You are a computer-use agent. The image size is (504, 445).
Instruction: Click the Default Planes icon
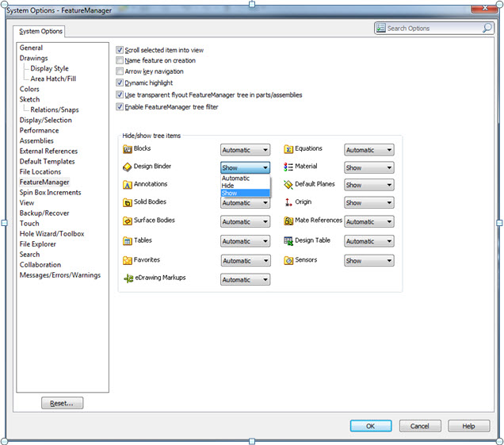point(288,185)
